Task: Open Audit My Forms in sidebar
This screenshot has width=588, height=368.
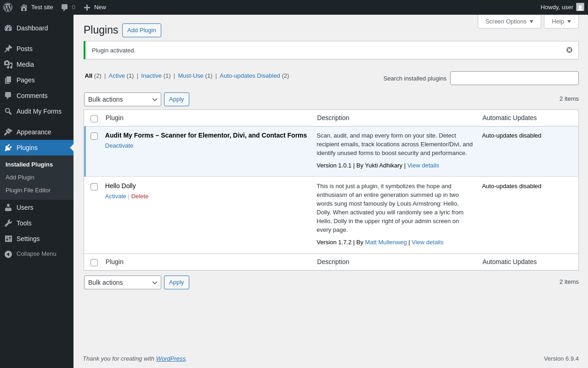Action: pos(37,111)
